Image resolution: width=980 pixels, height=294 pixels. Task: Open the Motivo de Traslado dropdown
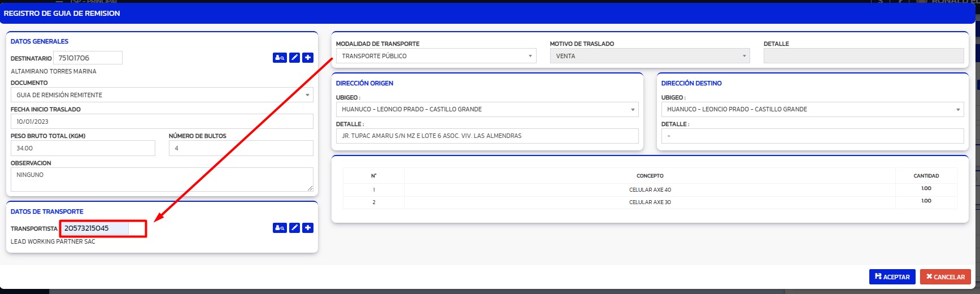(650, 56)
